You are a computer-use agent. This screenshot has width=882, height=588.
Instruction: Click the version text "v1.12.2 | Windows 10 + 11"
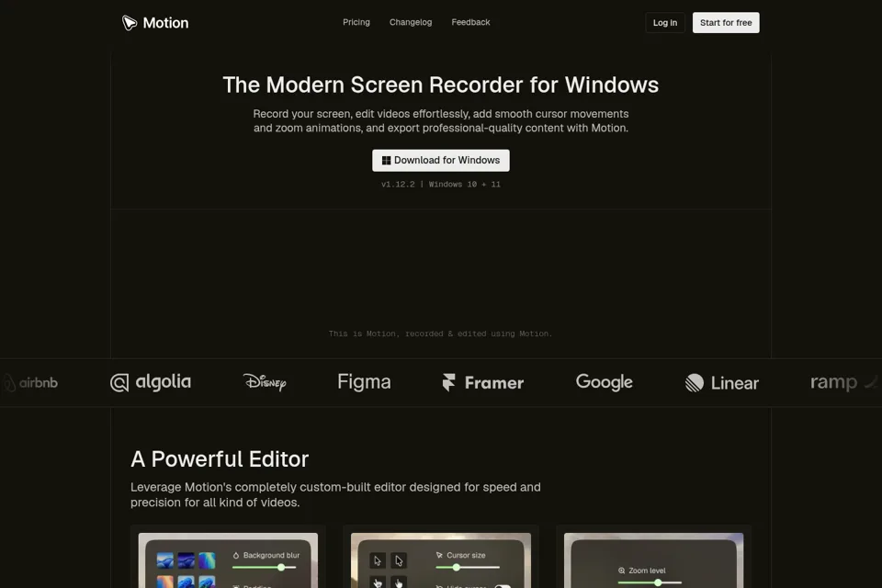pos(440,184)
